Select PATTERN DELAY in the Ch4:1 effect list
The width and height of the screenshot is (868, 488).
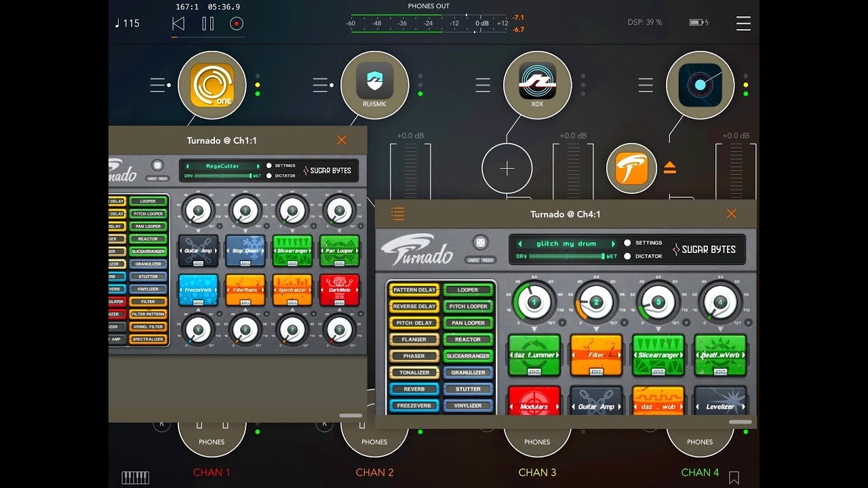(x=414, y=289)
